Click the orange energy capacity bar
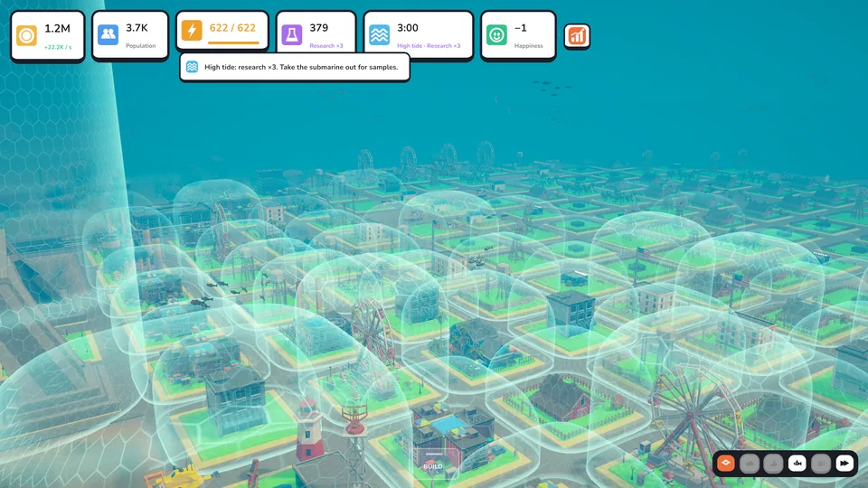This screenshot has width=868, height=488. (233, 42)
